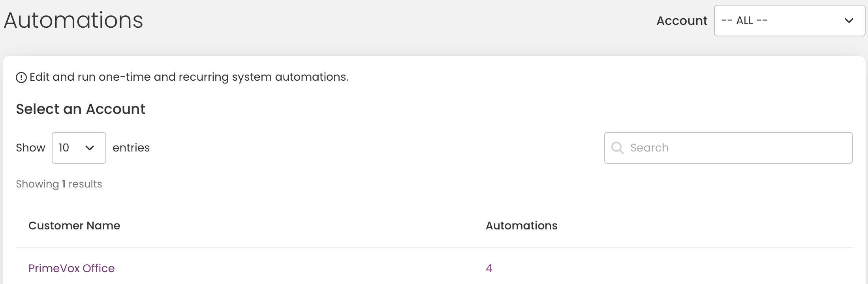Open the automations count 4 link
Image resolution: width=868 pixels, height=284 pixels.
[x=489, y=268]
